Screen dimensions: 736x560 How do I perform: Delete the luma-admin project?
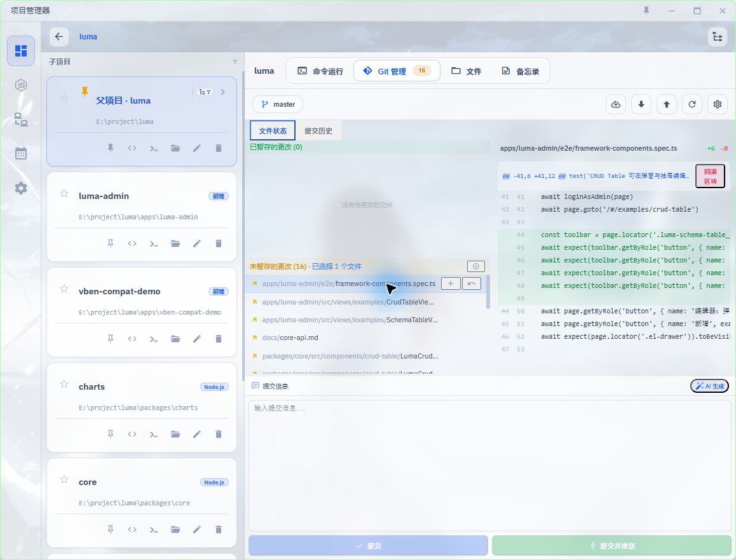click(218, 243)
